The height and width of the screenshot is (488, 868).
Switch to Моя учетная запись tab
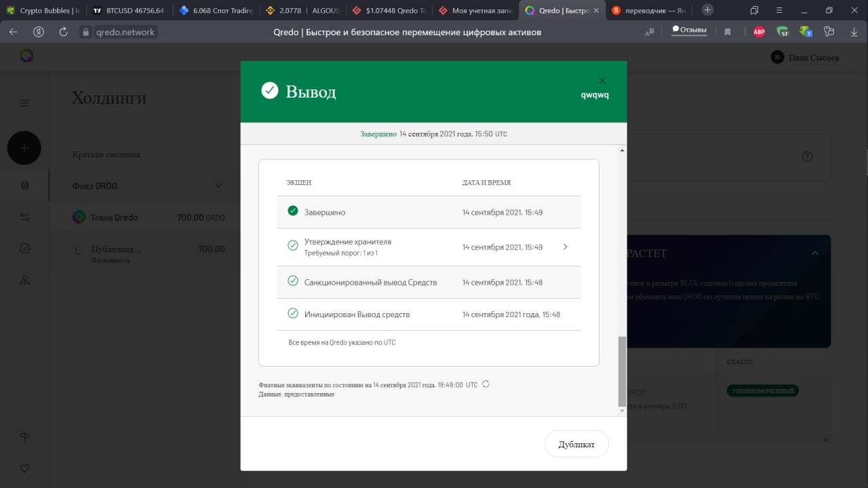475,10
